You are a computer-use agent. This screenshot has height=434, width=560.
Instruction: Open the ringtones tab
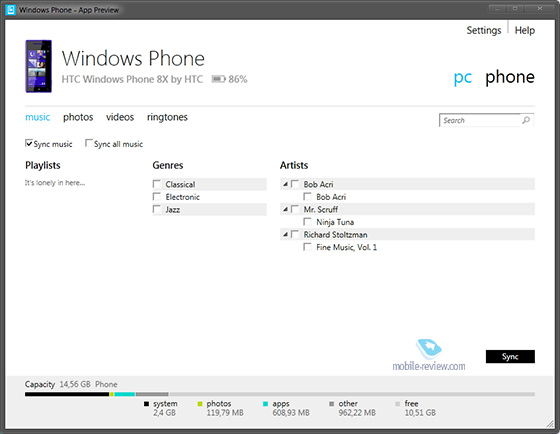(167, 117)
